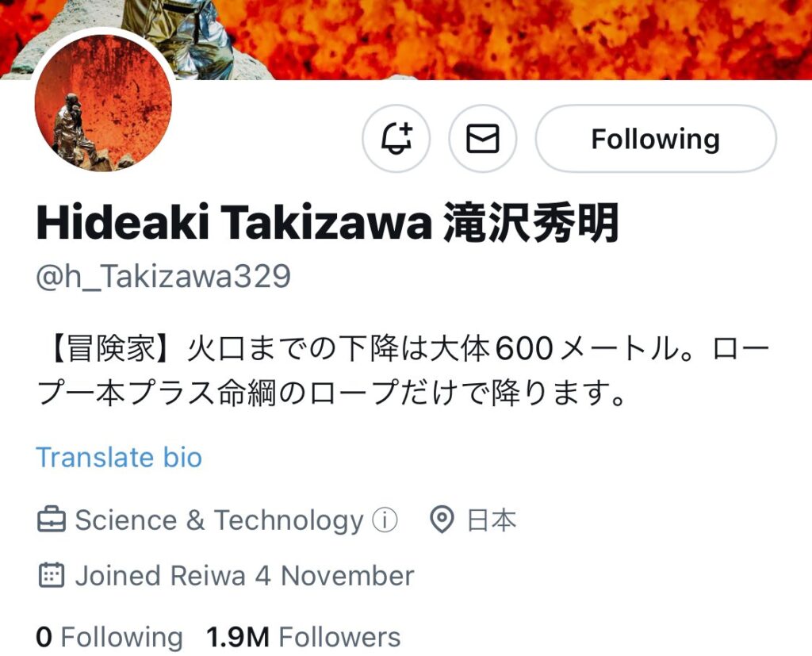Click the 日本 location text

[492, 520]
